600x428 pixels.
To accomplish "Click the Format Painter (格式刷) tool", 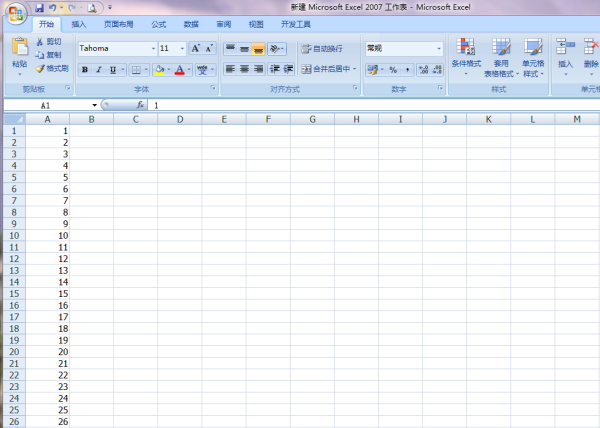I will [51, 68].
